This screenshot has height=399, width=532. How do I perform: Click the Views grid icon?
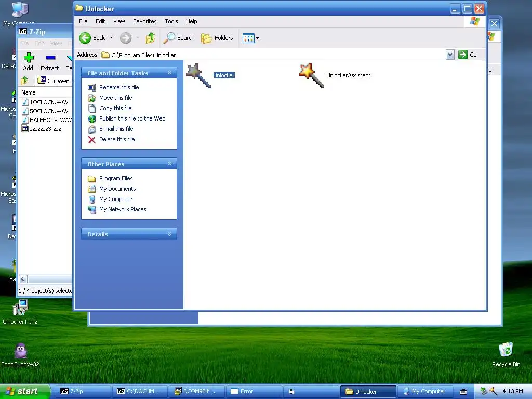pos(248,38)
